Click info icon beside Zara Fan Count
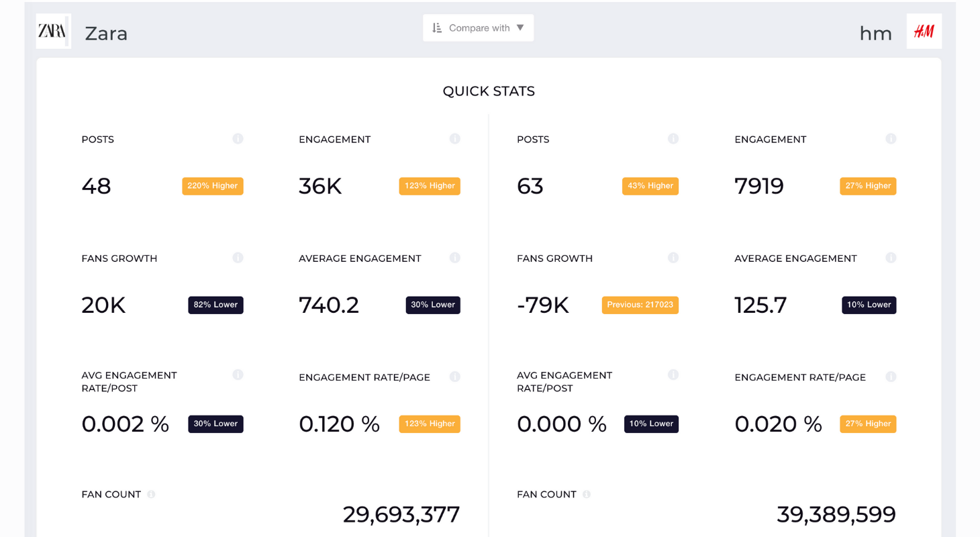Image resolution: width=980 pixels, height=537 pixels. 151,495
